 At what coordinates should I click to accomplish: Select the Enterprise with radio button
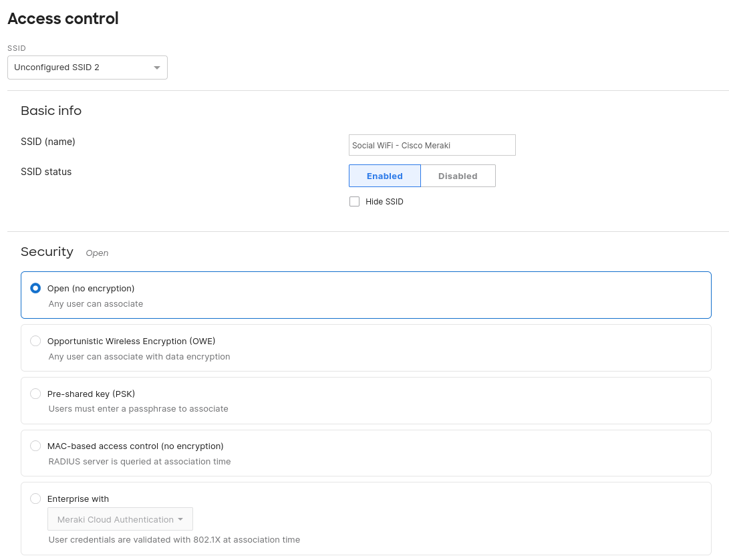click(x=35, y=499)
